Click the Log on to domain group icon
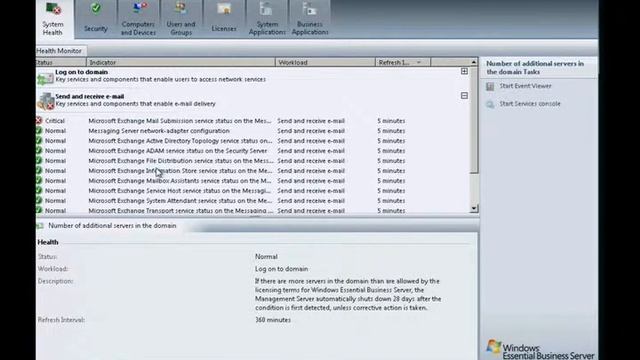640x360 pixels. pyautogui.click(x=45, y=78)
